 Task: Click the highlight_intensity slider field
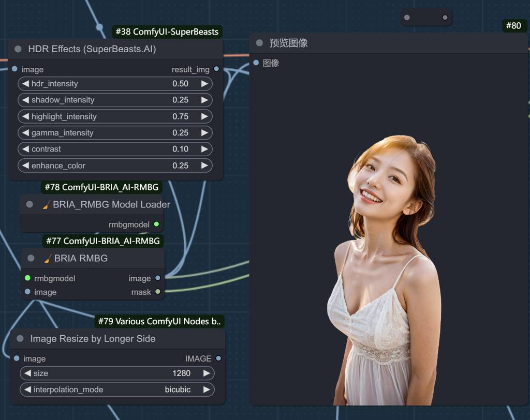pyautogui.click(x=115, y=116)
